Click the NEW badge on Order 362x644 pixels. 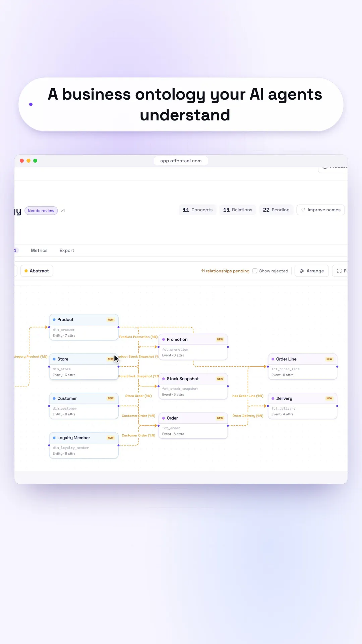click(220, 418)
